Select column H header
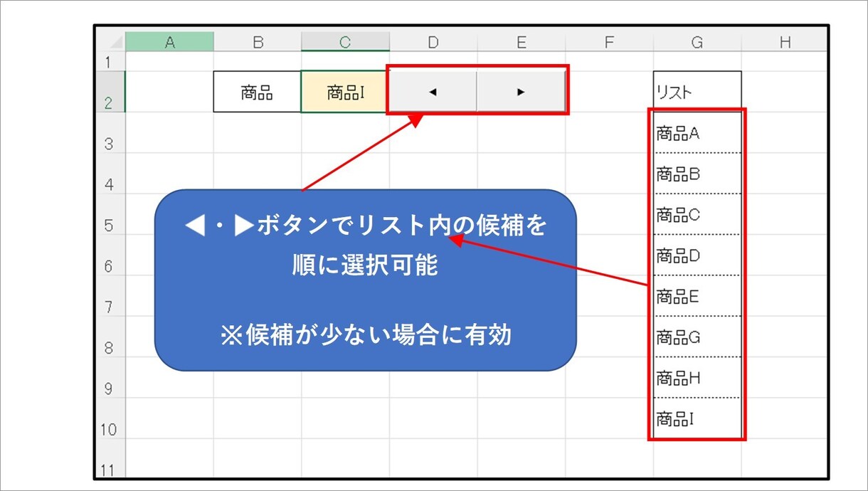The image size is (868, 491). (x=784, y=42)
